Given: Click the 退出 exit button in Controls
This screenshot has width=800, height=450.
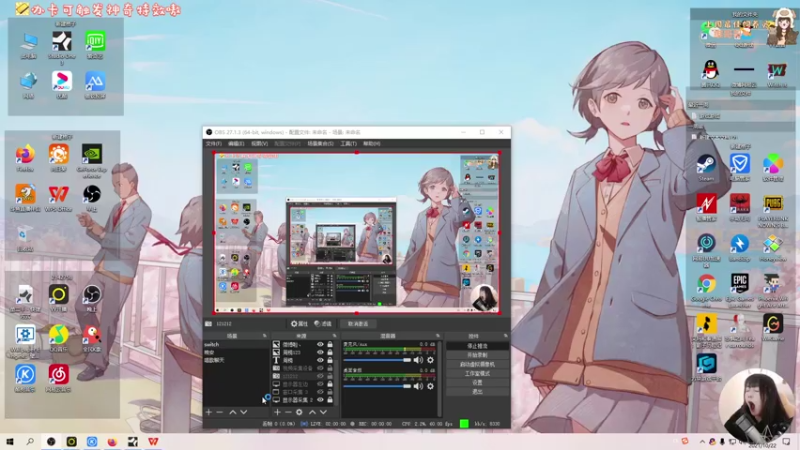Looking at the screenshot, I should pos(478,392).
